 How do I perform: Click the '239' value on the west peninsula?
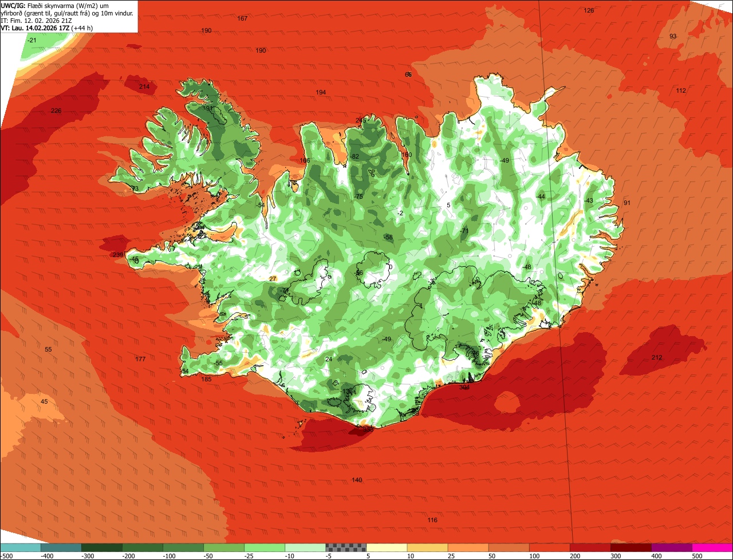click(x=118, y=255)
